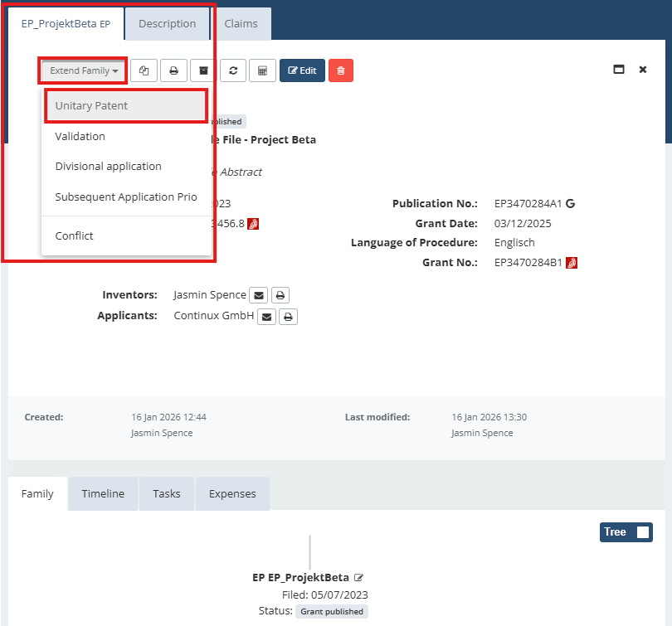Image resolution: width=672 pixels, height=626 pixels.
Task: Open the Extend Family dropdown
Action: tap(83, 70)
